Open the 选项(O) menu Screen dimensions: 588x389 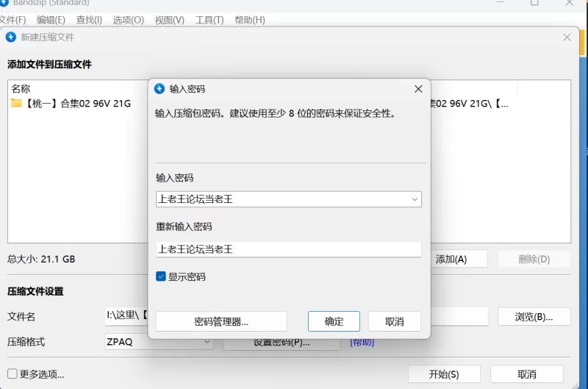click(128, 20)
